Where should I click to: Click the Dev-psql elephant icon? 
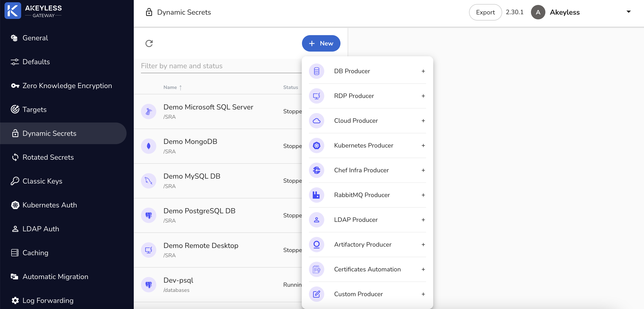[x=148, y=284]
